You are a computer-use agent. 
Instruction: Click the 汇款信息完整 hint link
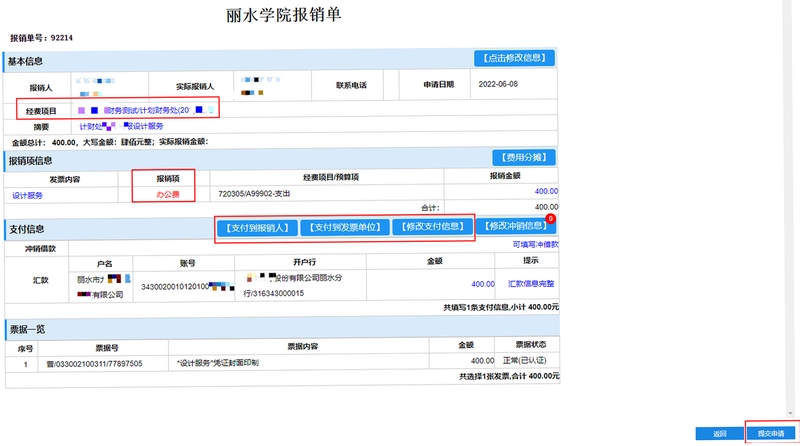[x=531, y=284]
